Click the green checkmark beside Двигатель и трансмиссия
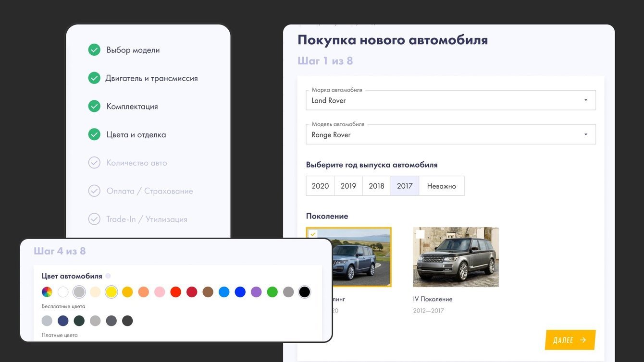This screenshot has height=362, width=644. pyautogui.click(x=94, y=78)
